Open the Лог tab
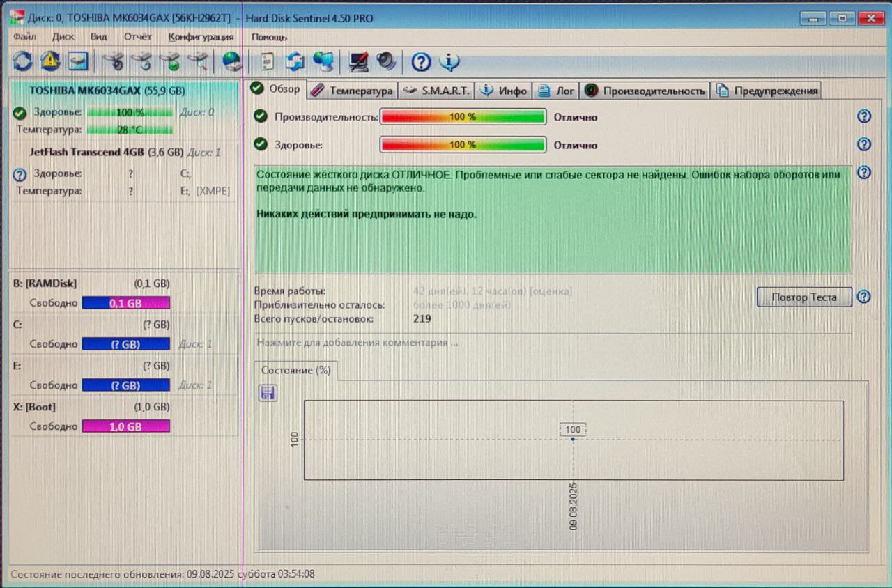The image size is (892, 588). click(556, 91)
